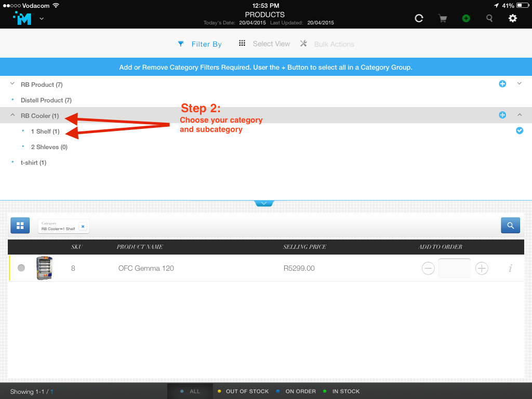Click SKU value 8 in the row
The image size is (532, 399).
point(73,269)
